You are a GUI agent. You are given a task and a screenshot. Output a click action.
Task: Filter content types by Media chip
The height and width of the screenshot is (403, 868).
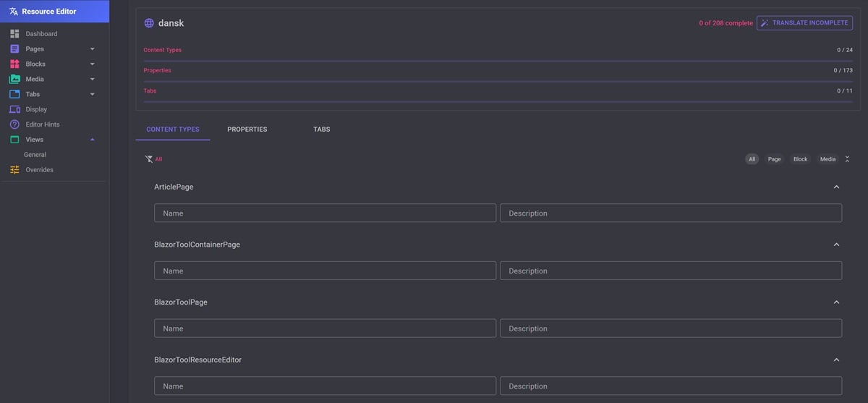coord(827,159)
